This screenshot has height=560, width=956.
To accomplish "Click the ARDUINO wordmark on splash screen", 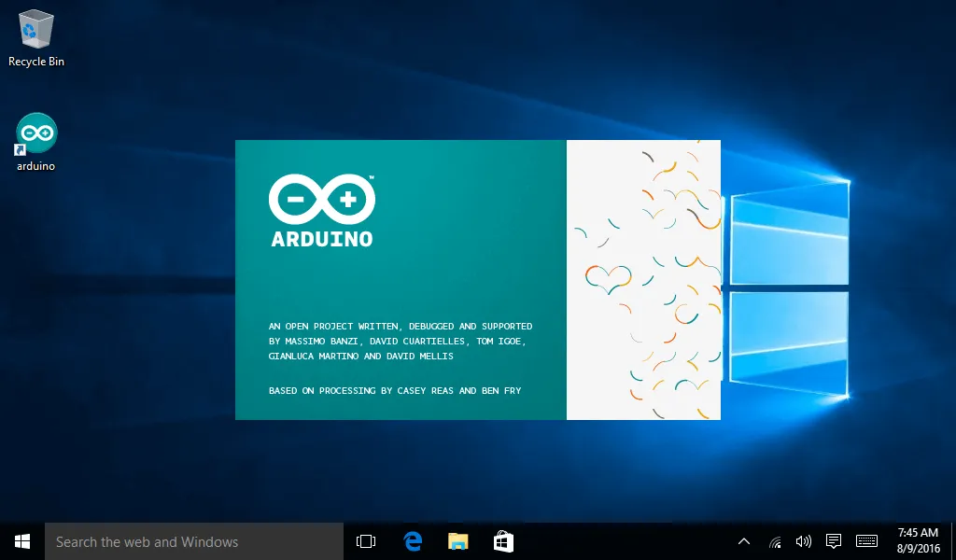I will pyautogui.click(x=322, y=239).
